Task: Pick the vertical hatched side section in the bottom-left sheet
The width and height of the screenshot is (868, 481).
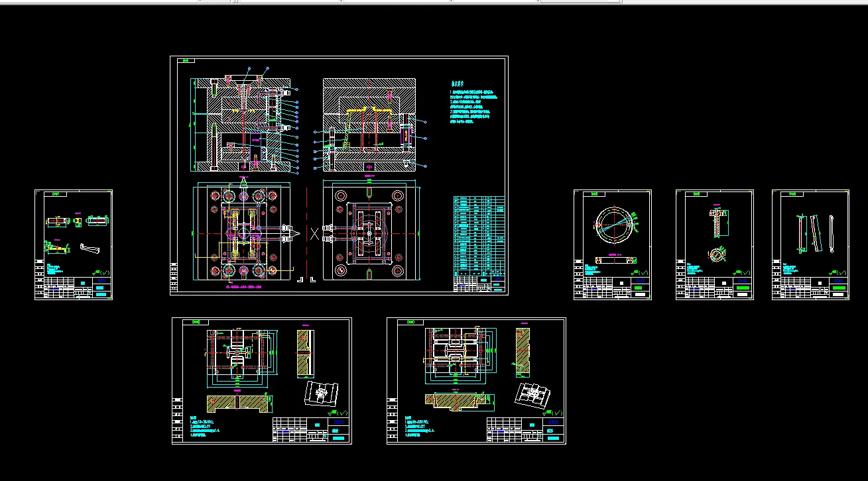Action: [306, 354]
